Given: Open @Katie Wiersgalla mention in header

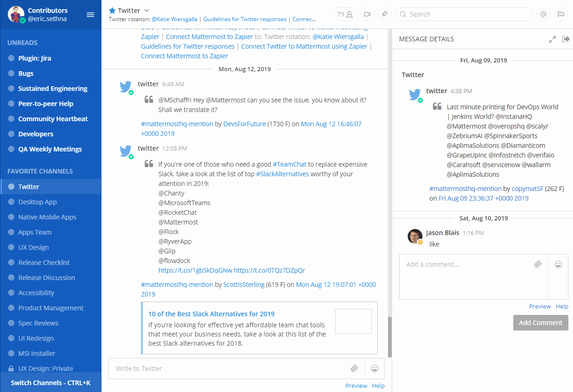Looking at the screenshot, I should pyautogui.click(x=174, y=19).
